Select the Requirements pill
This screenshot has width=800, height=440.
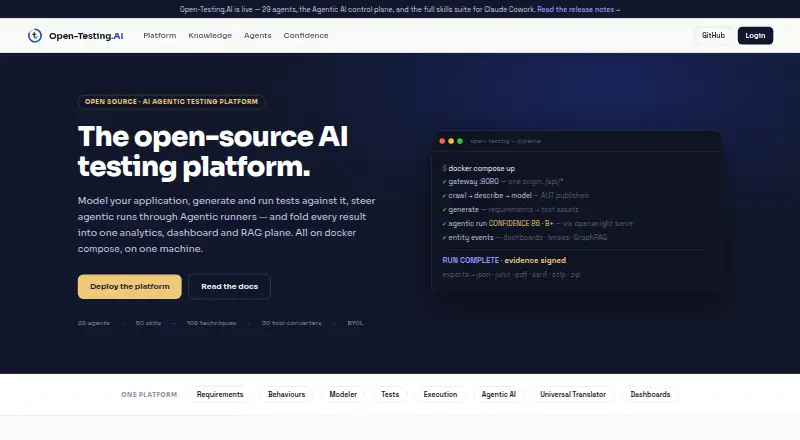[220, 394]
